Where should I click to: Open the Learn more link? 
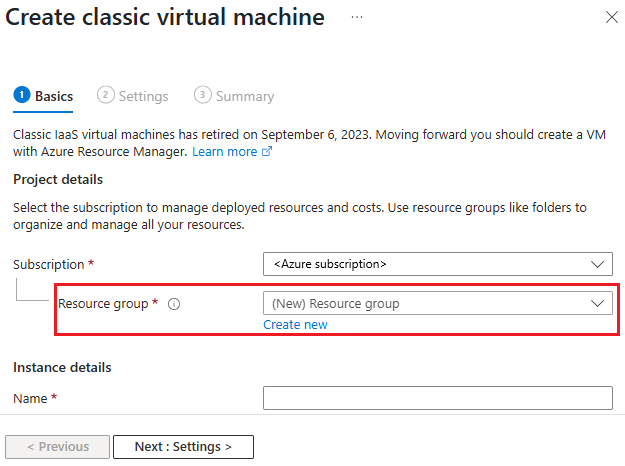tap(224, 152)
